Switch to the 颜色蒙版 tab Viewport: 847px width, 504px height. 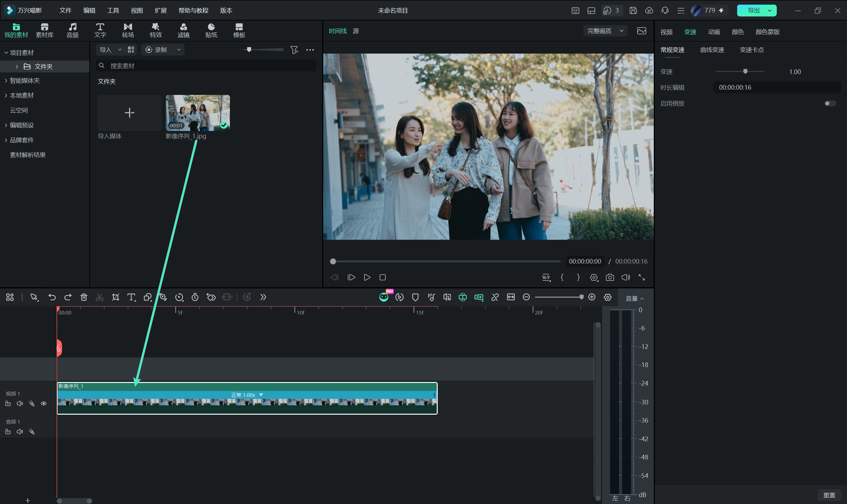coord(767,32)
